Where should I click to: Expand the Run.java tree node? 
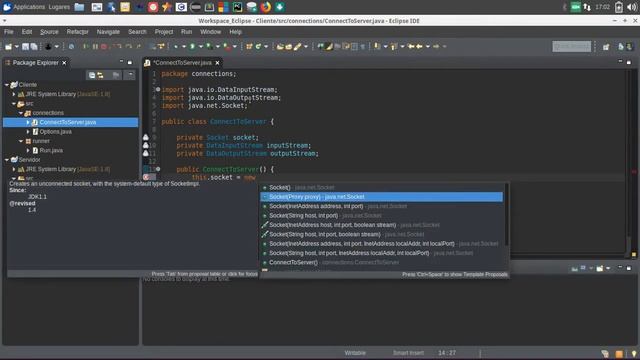(28, 150)
